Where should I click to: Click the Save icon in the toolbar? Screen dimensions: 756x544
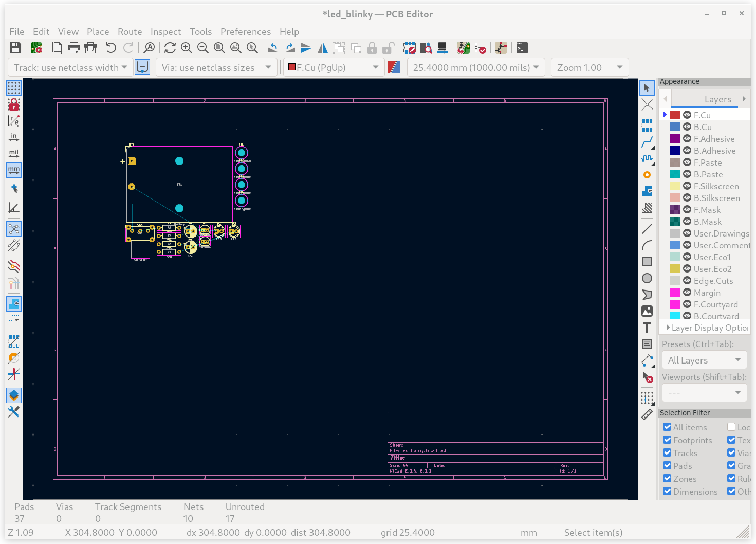pyautogui.click(x=15, y=48)
